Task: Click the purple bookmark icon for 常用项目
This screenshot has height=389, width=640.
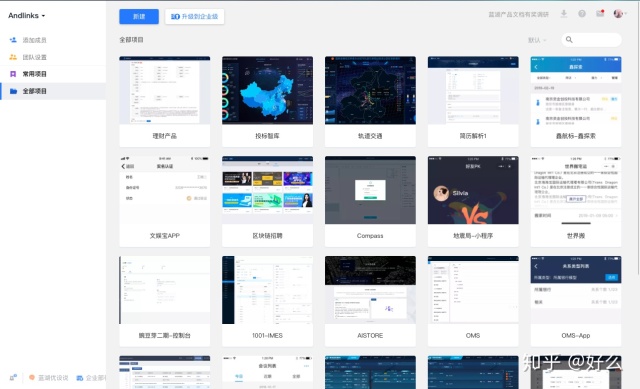Action: pos(13,74)
